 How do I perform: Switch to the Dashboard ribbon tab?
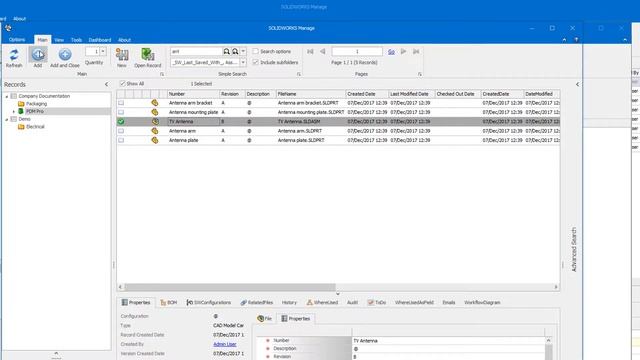(x=100, y=40)
